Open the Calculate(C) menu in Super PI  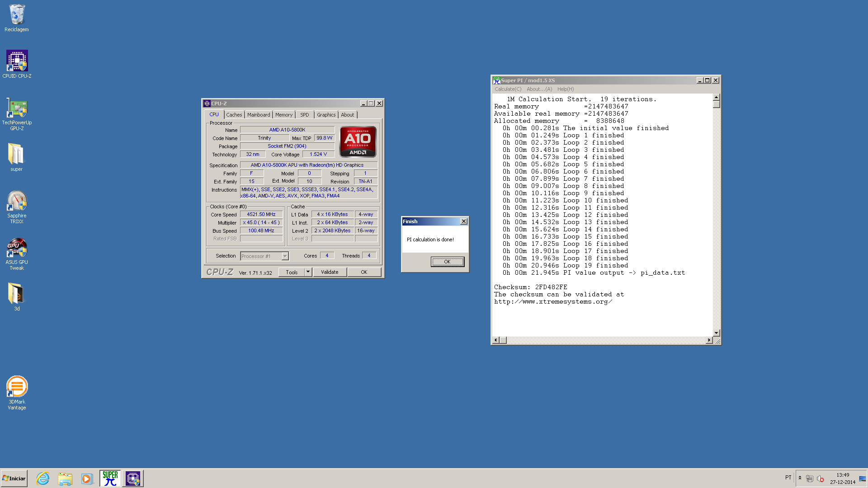(x=508, y=89)
